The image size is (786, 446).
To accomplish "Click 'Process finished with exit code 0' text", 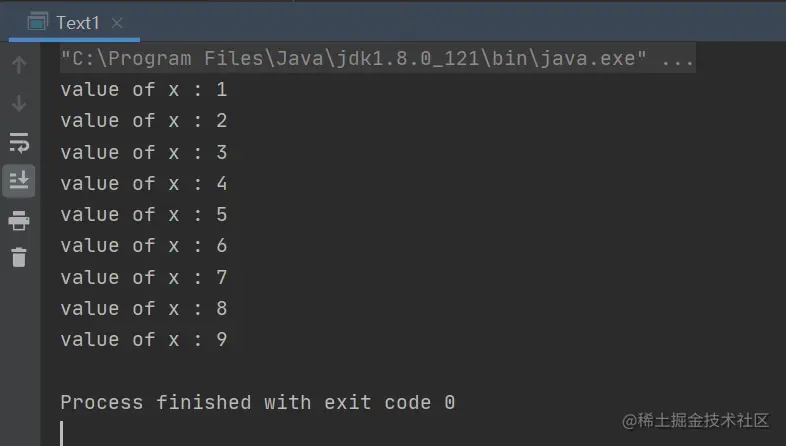I will click(257, 402).
